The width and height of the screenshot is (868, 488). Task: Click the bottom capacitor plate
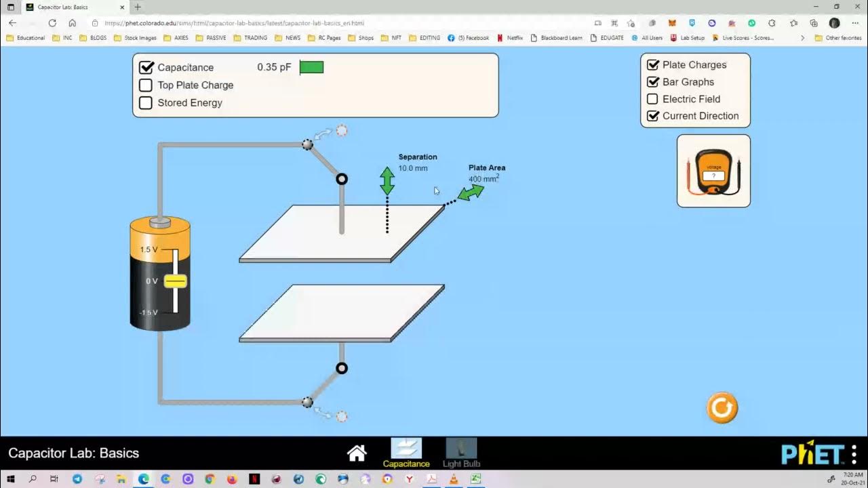(342, 313)
